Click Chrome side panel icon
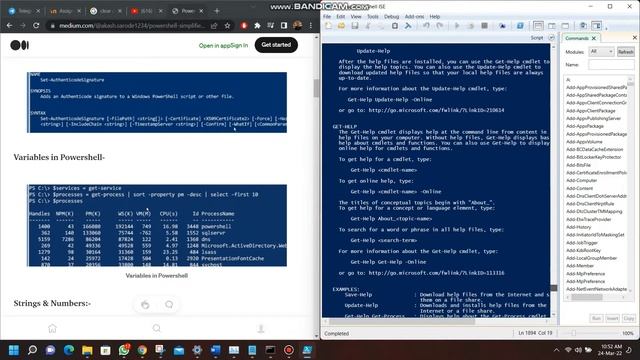 point(284,25)
